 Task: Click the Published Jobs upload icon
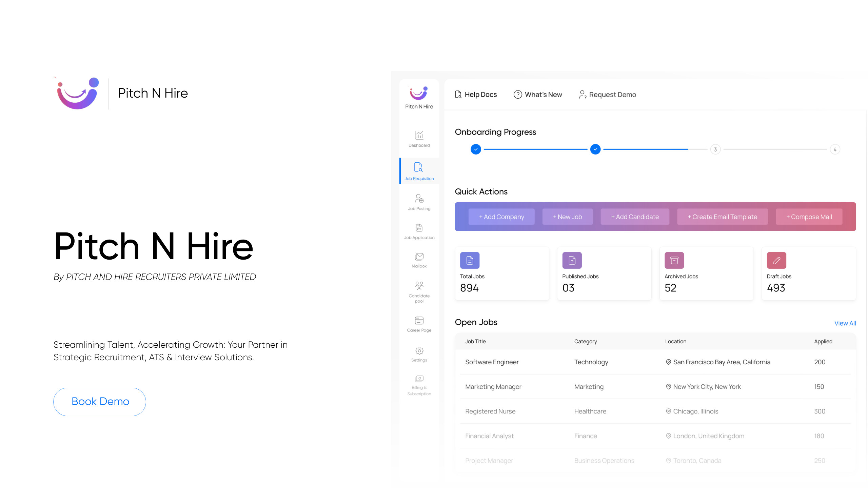tap(572, 260)
